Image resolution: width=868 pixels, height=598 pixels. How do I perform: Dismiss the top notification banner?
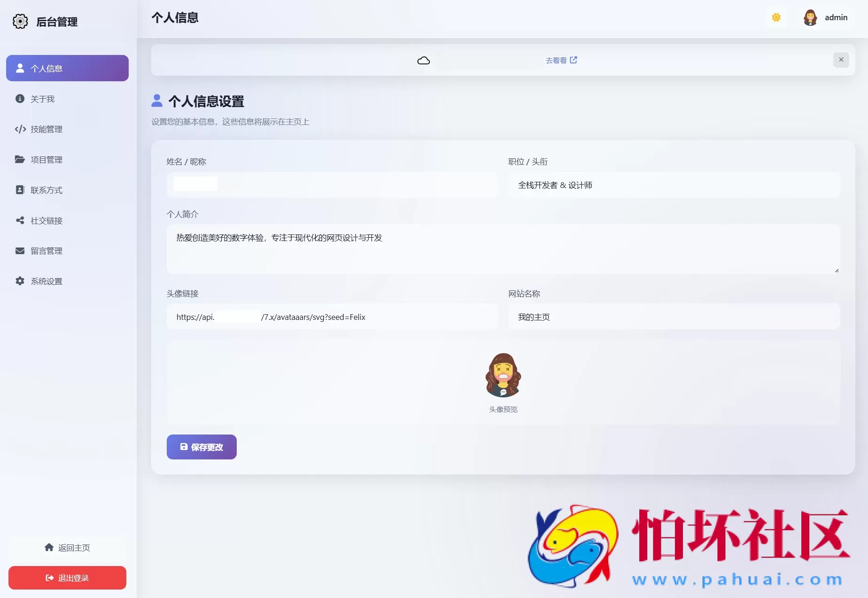pos(841,60)
